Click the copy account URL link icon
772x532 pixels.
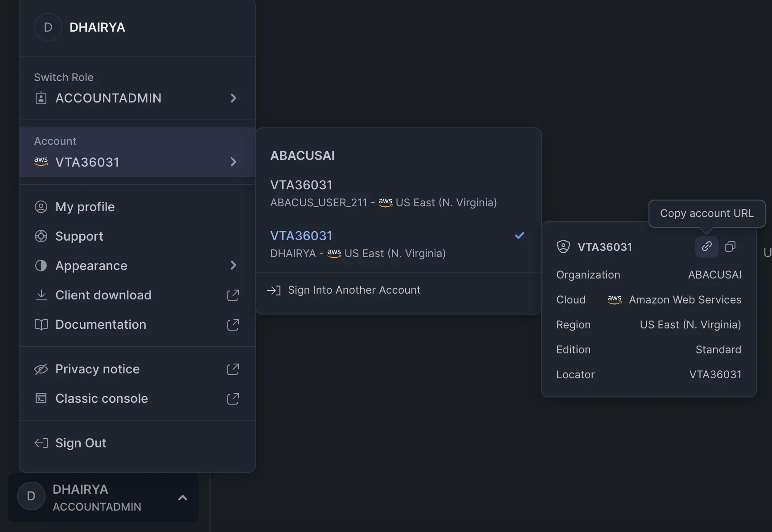(706, 246)
